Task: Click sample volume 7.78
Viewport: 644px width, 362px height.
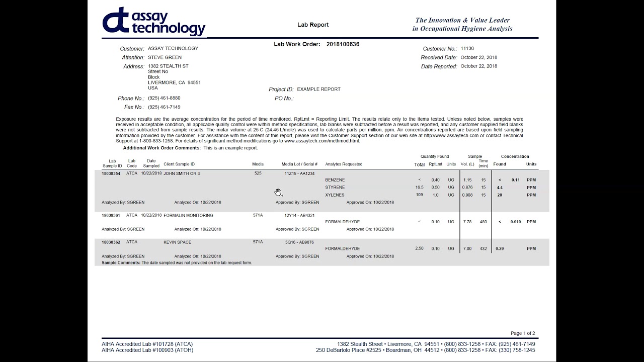Action: [x=467, y=222]
